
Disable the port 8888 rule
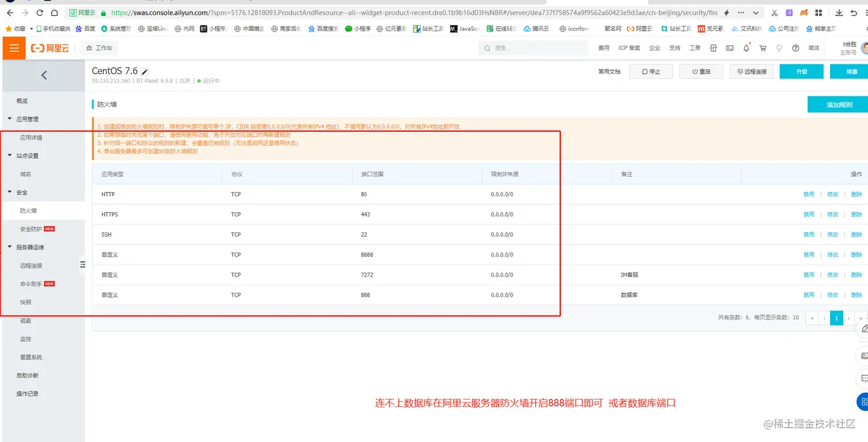808,255
